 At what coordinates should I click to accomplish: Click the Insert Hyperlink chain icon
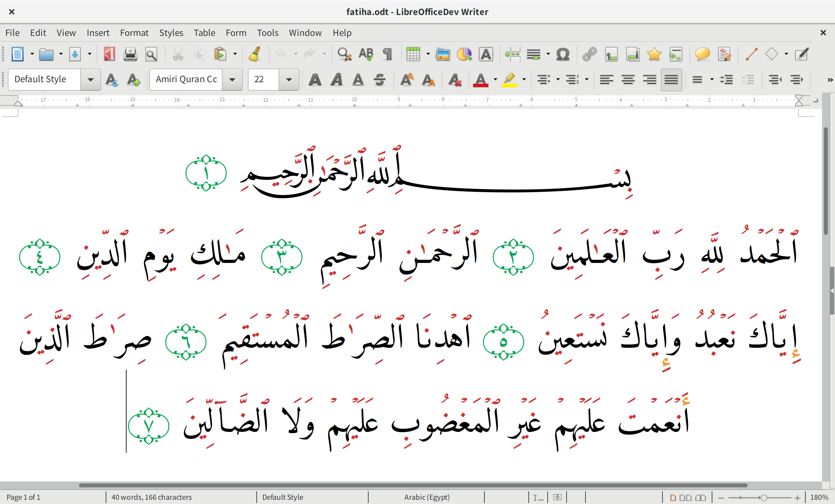pos(589,54)
